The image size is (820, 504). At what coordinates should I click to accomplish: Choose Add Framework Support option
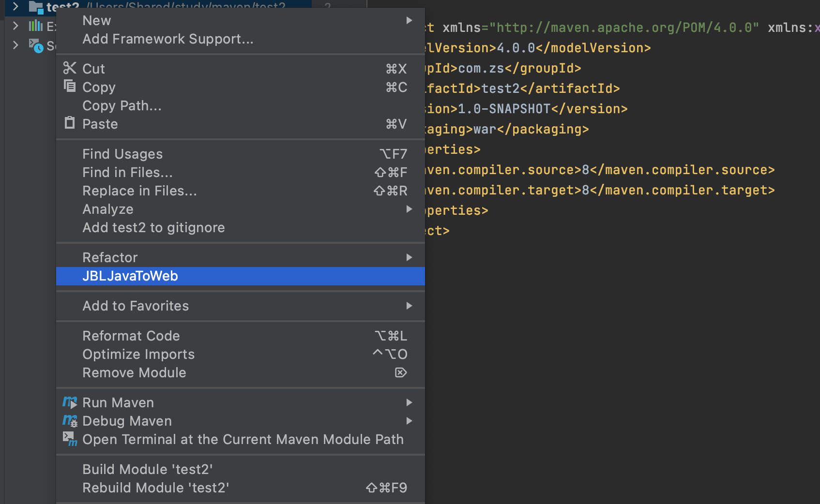(x=168, y=39)
